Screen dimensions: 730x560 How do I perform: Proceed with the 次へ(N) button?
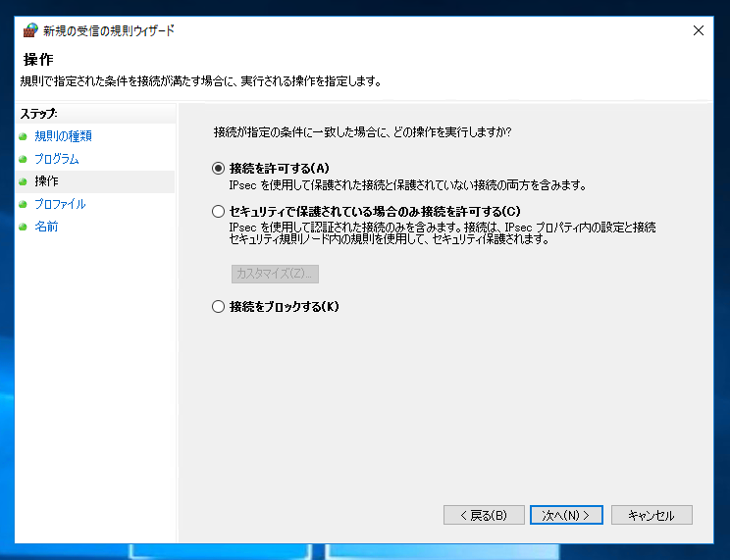tap(566, 515)
